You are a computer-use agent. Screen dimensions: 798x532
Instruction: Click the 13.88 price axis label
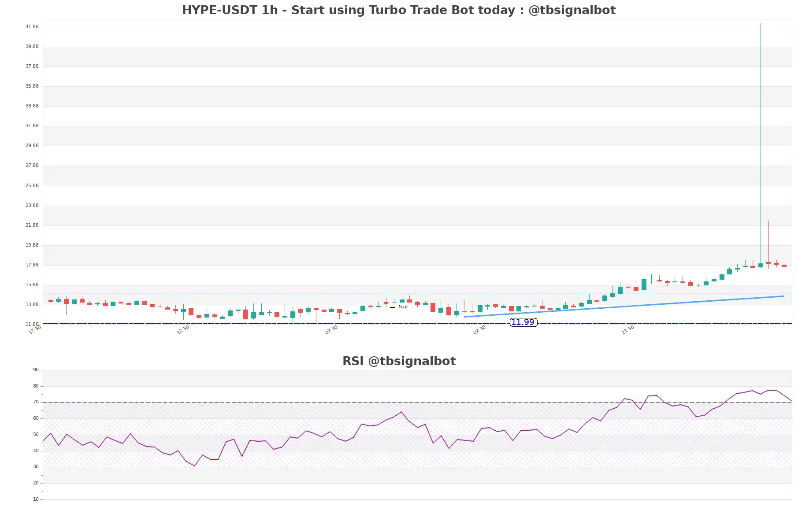click(x=32, y=305)
